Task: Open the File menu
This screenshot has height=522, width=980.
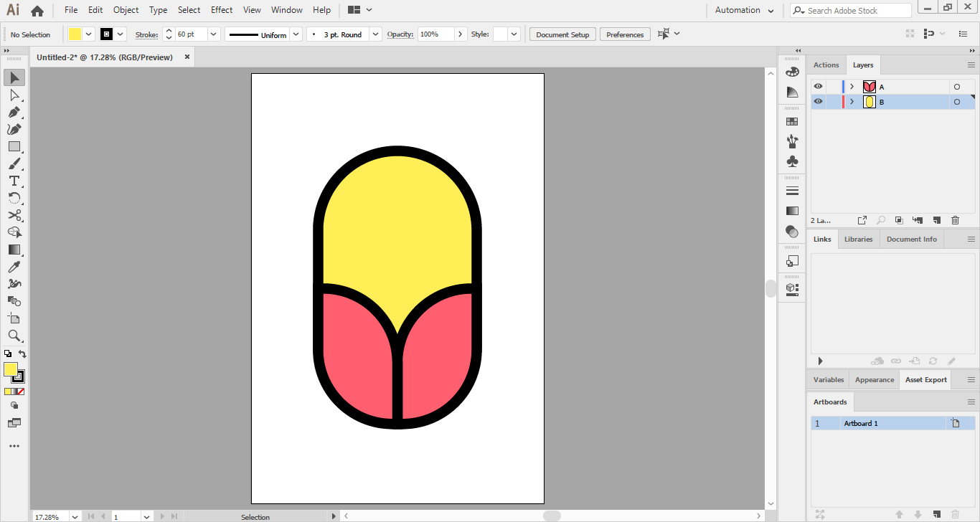Action: pos(71,10)
